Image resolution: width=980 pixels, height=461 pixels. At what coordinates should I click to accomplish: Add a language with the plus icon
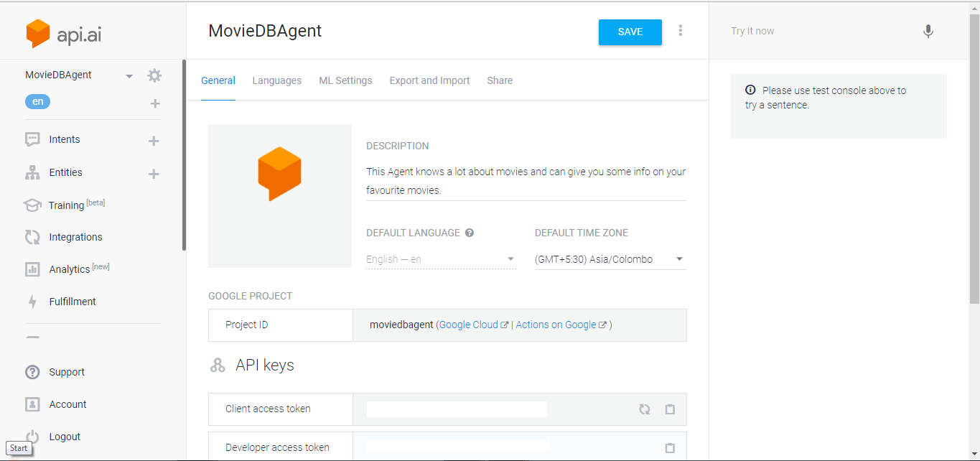[155, 103]
